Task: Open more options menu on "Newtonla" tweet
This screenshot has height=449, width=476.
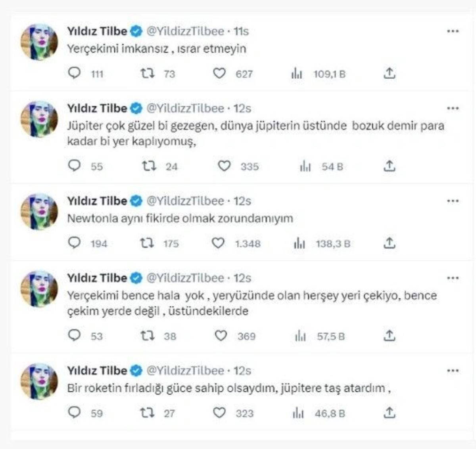Action: pos(453,201)
